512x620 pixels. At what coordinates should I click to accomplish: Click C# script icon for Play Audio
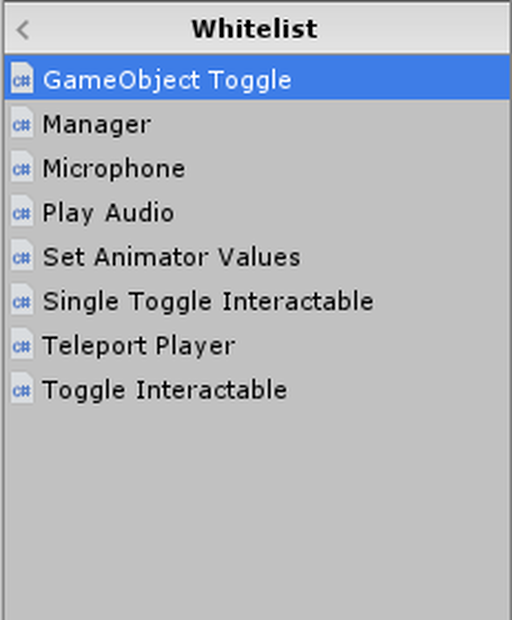click(22, 211)
